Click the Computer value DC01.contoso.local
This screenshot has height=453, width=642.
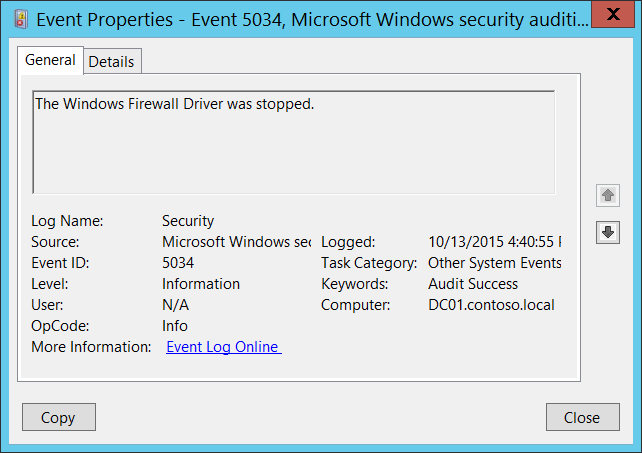click(x=490, y=305)
